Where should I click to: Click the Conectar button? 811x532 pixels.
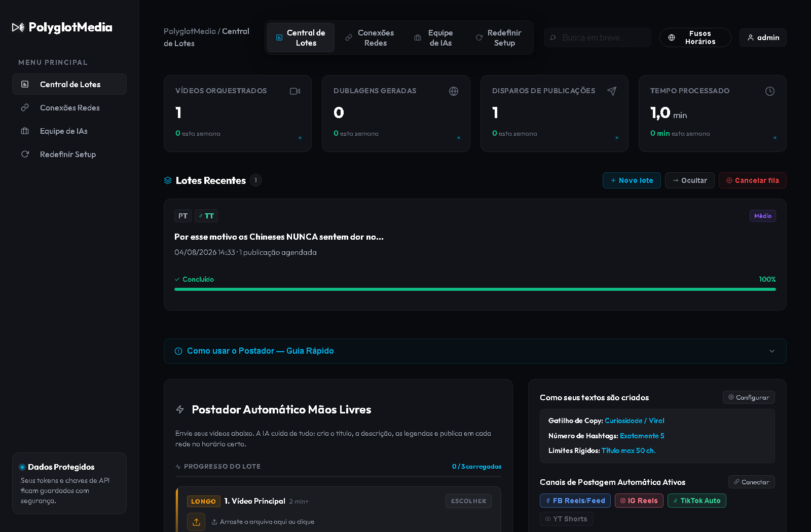coord(752,482)
